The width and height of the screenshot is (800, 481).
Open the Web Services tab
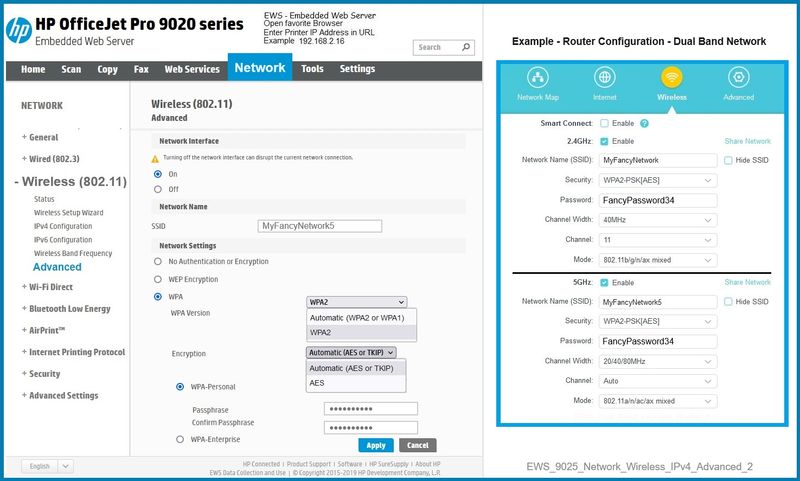click(192, 69)
